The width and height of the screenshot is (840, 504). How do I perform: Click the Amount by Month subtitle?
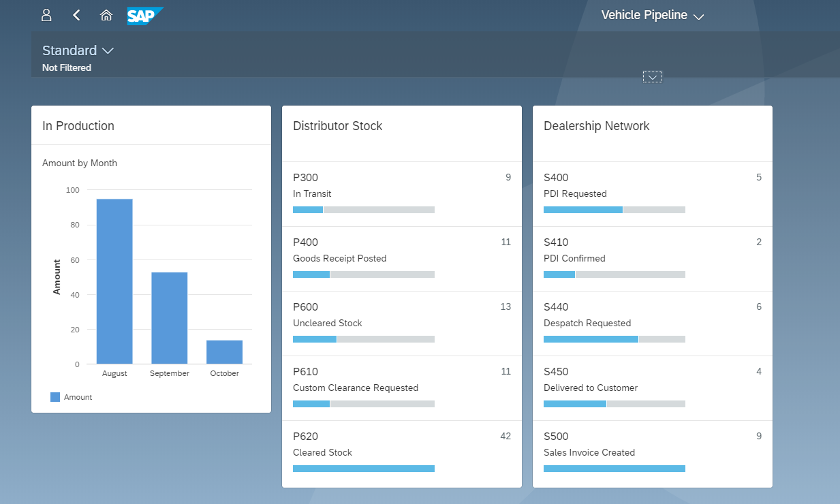(x=80, y=163)
